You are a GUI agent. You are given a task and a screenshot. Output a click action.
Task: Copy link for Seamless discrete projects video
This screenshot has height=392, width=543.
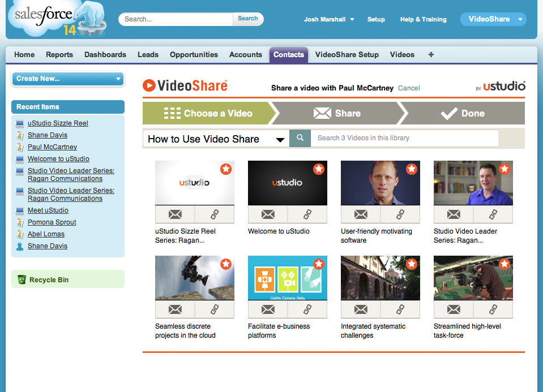coord(215,309)
